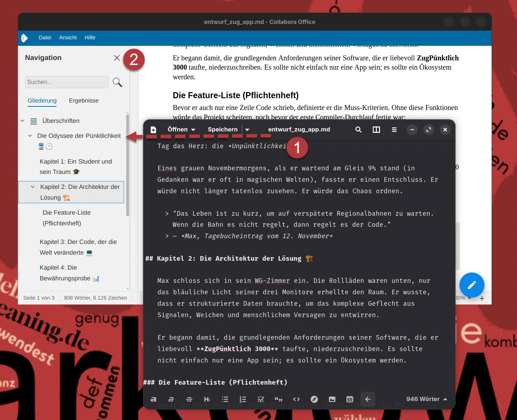Open the hamburger menu in the markdown editor
The image size is (517, 420).
point(394,130)
